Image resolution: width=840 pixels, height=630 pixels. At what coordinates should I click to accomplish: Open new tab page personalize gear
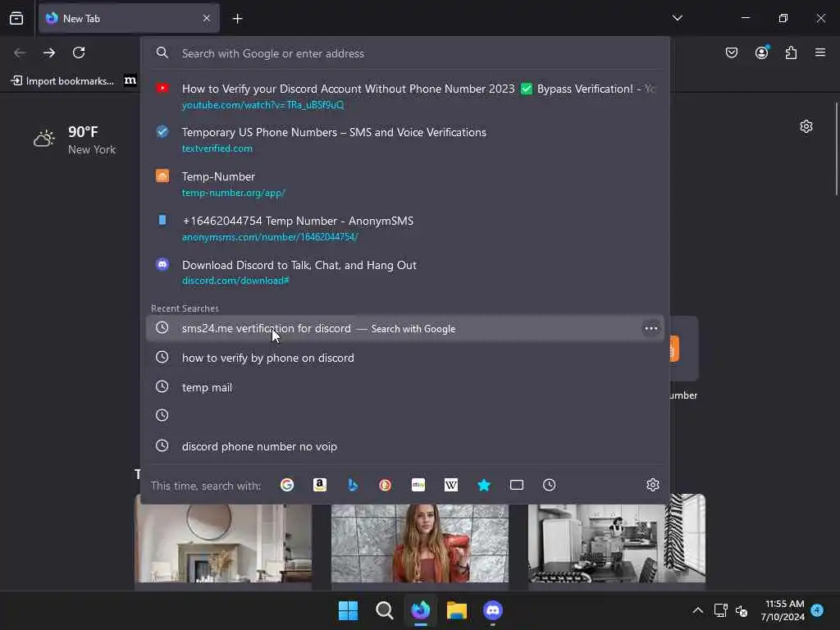(806, 126)
